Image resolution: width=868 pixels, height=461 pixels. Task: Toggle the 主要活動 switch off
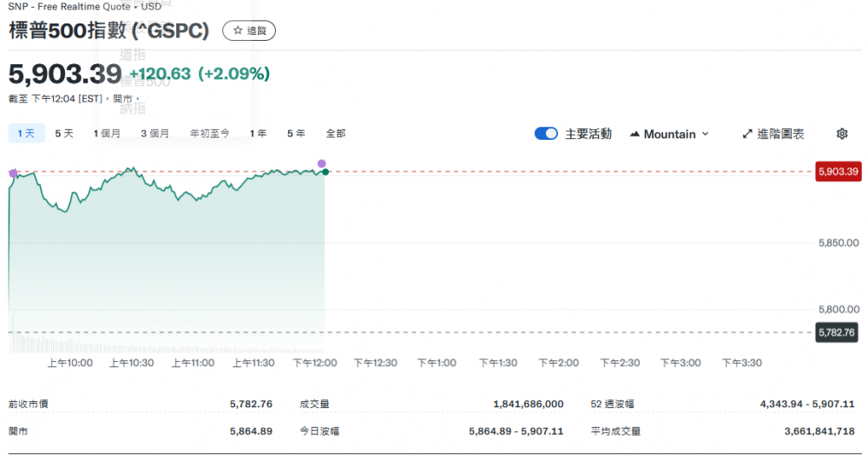pos(546,134)
